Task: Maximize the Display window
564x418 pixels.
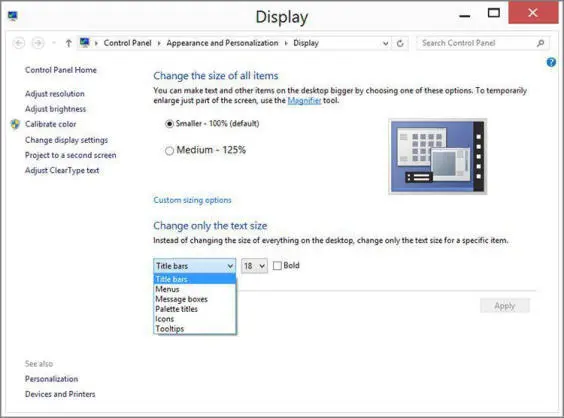Action: point(494,14)
